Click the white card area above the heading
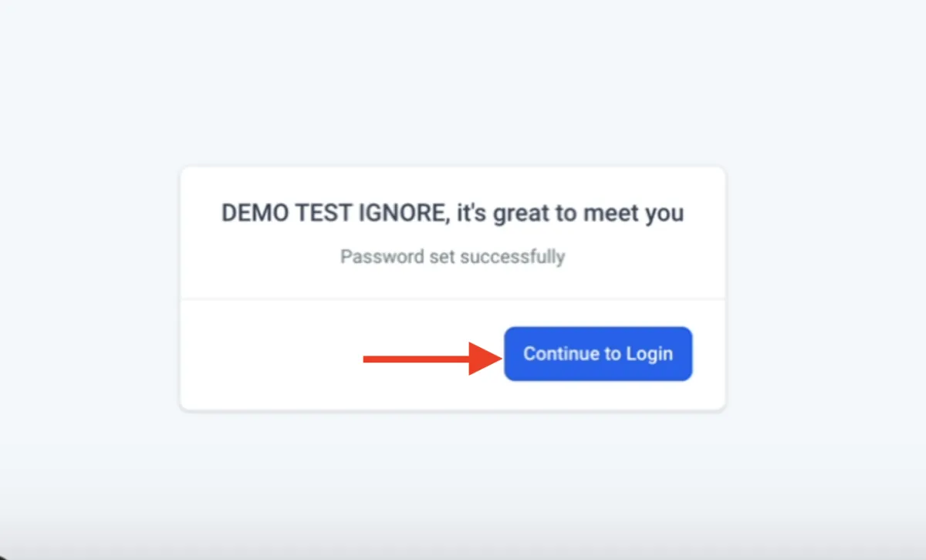 click(x=453, y=183)
